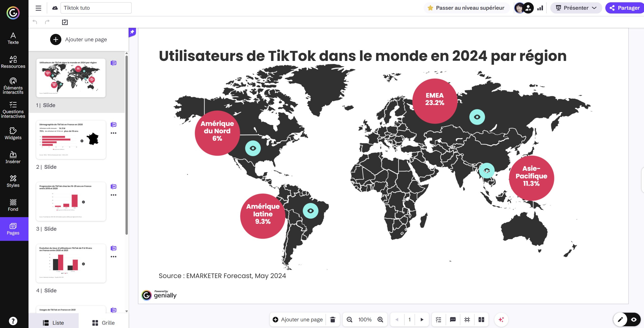The height and width of the screenshot is (328, 644).
Task: Switch to preview mode eye toggle
Action: [634, 320]
